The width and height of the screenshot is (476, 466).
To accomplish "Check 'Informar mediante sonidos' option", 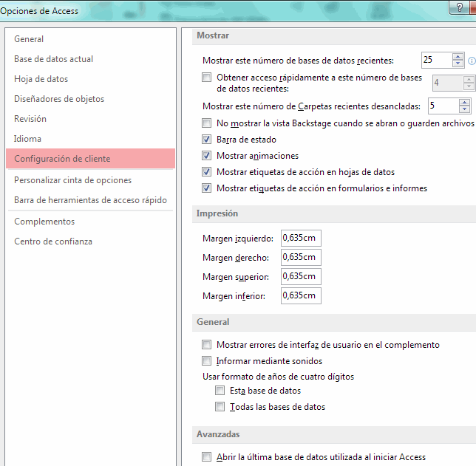I will (207, 360).
